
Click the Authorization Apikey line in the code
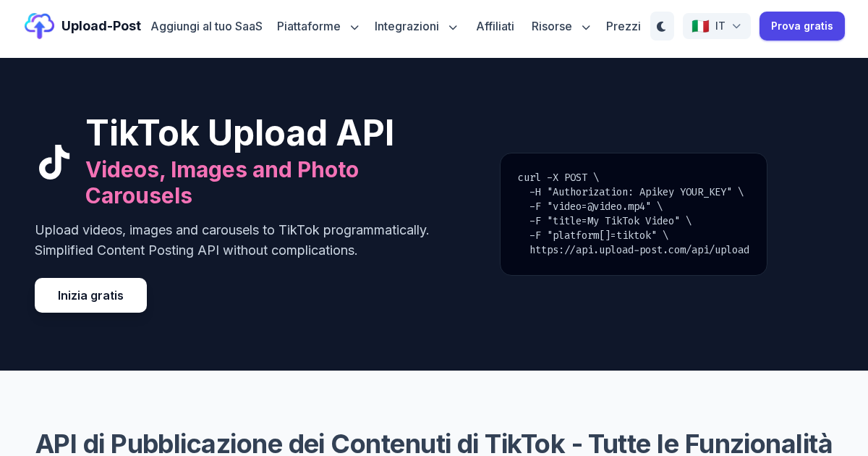click(637, 192)
